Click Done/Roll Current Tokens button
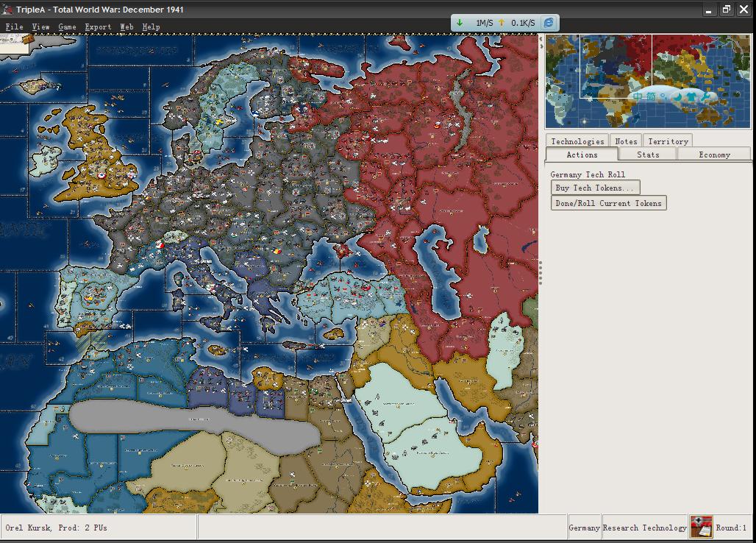The image size is (756, 543). [608, 203]
